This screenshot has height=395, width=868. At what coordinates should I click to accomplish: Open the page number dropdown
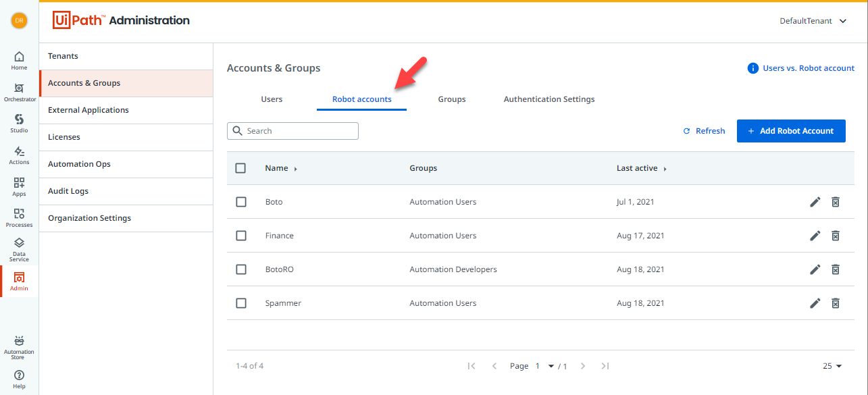point(544,366)
